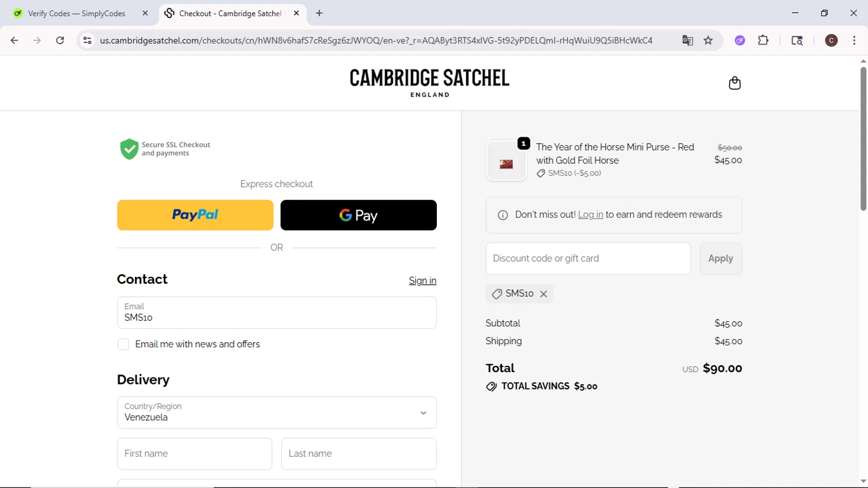868x488 pixels.
Task: Go back with the browser back arrow
Action: (14, 41)
